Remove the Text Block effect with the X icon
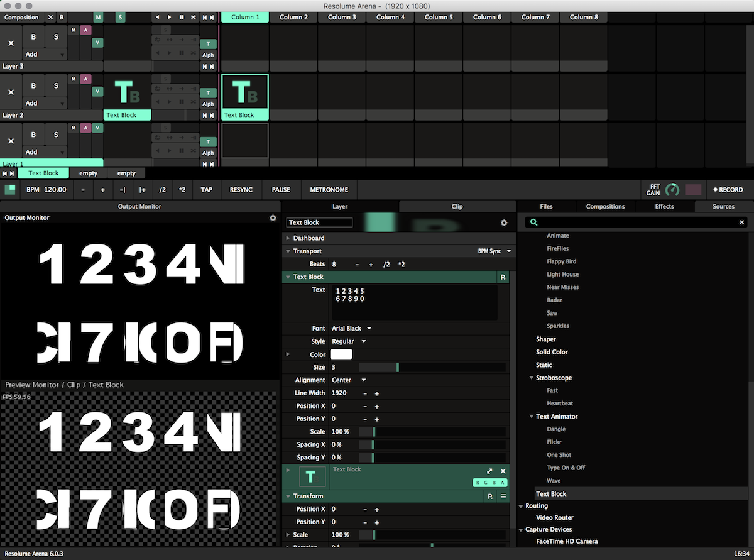754x560 pixels. click(x=503, y=471)
